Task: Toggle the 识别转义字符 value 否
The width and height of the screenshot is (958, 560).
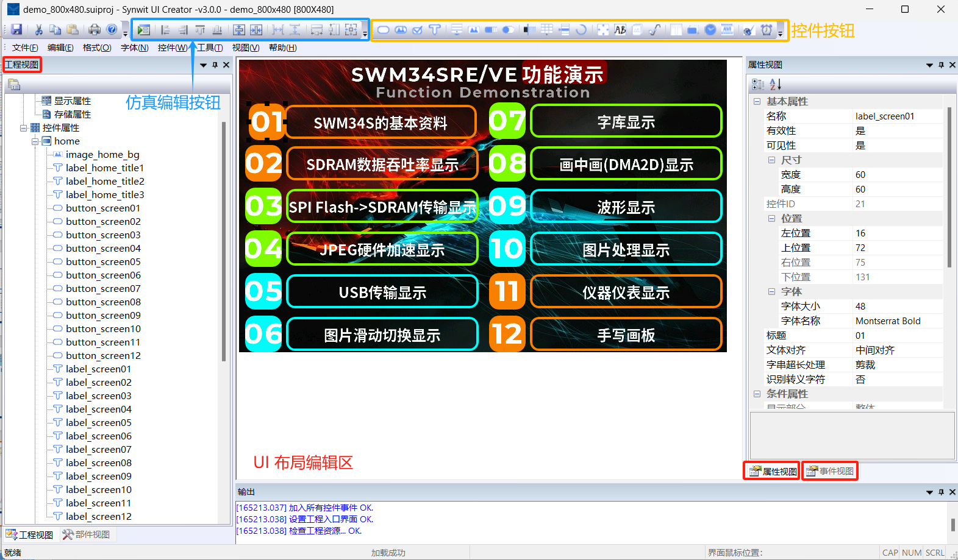Action: (x=898, y=379)
